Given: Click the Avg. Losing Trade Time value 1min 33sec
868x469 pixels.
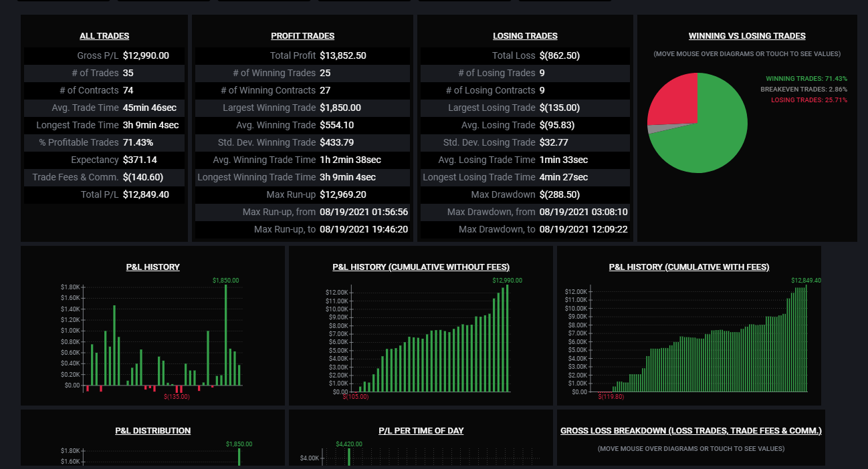Looking at the screenshot, I should coord(564,160).
